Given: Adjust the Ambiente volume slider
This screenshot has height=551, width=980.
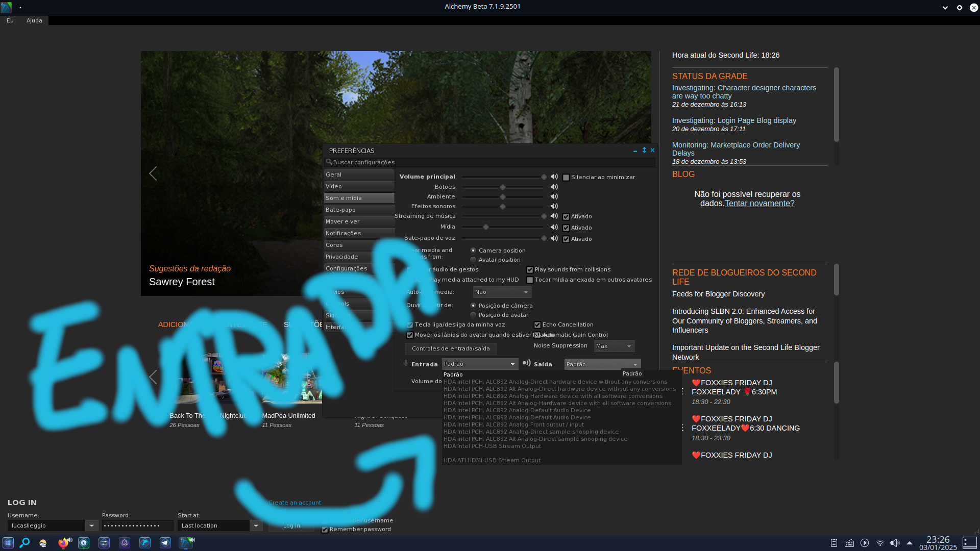Looking at the screenshot, I should [503, 197].
